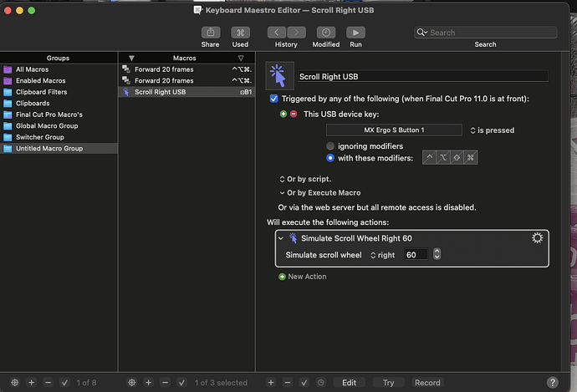577x392 pixels.
Task: Click the scroll amount 60 field
Action: [x=416, y=254]
